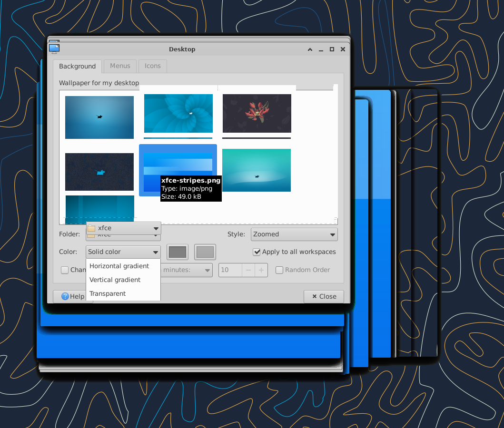The image size is (504, 428).
Task: Switch to the Icons tab
Action: click(152, 66)
